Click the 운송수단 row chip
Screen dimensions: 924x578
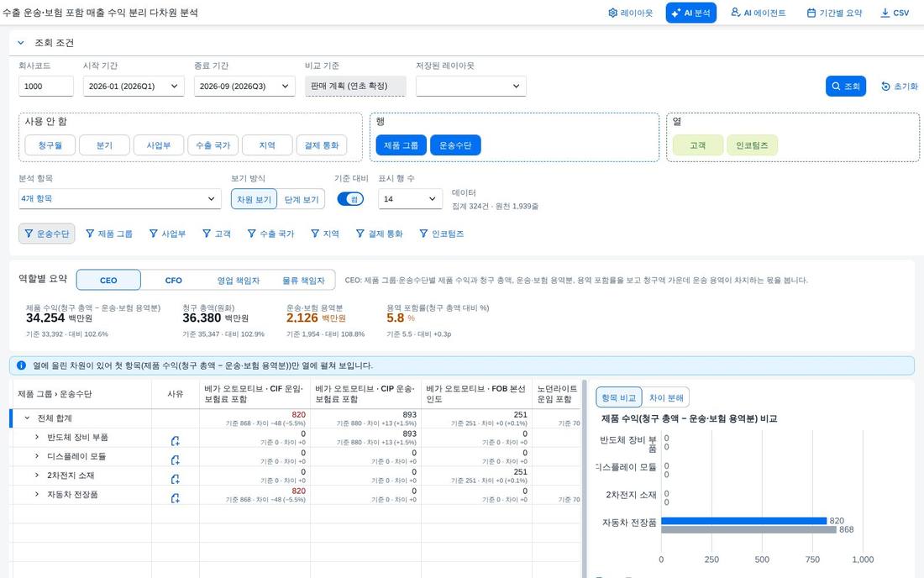(455, 145)
